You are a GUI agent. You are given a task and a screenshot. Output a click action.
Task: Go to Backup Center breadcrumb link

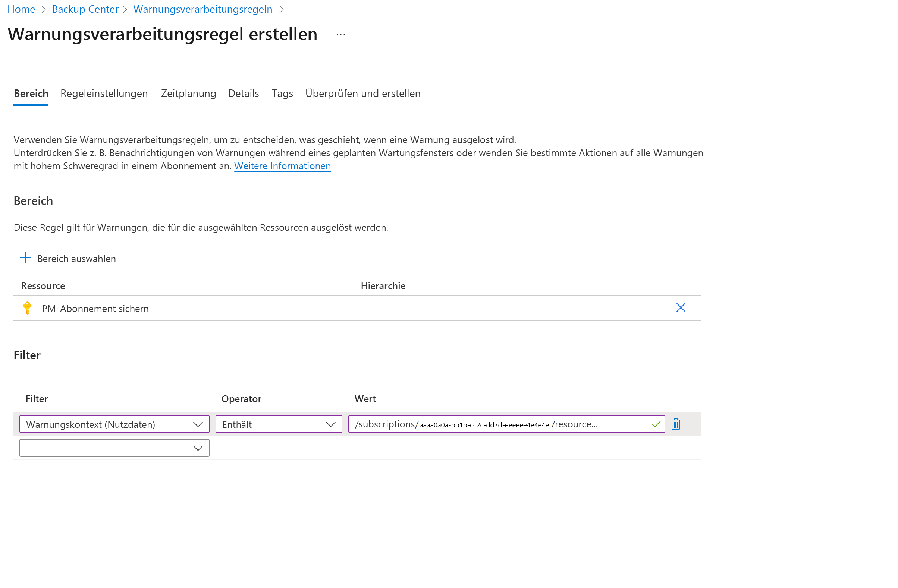(85, 9)
